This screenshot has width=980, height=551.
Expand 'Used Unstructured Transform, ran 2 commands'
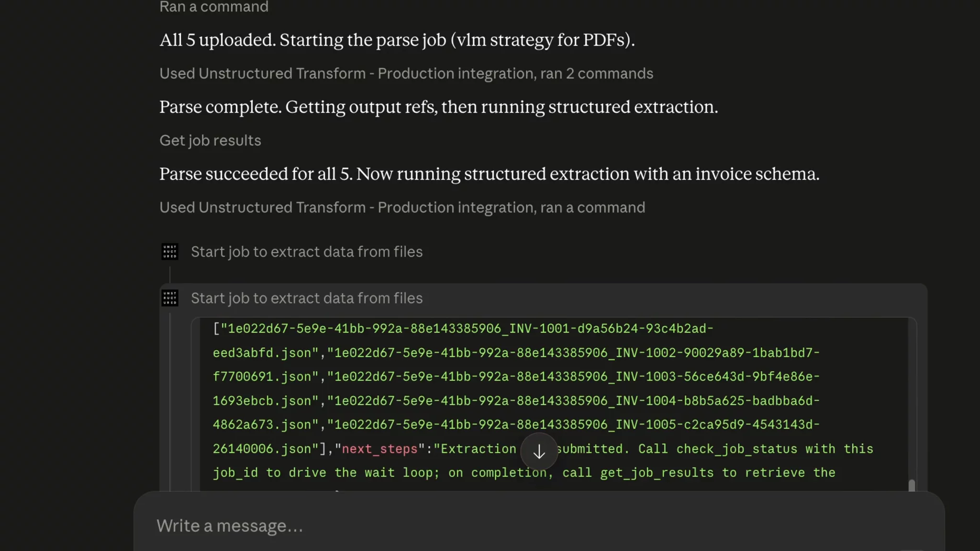tap(406, 74)
